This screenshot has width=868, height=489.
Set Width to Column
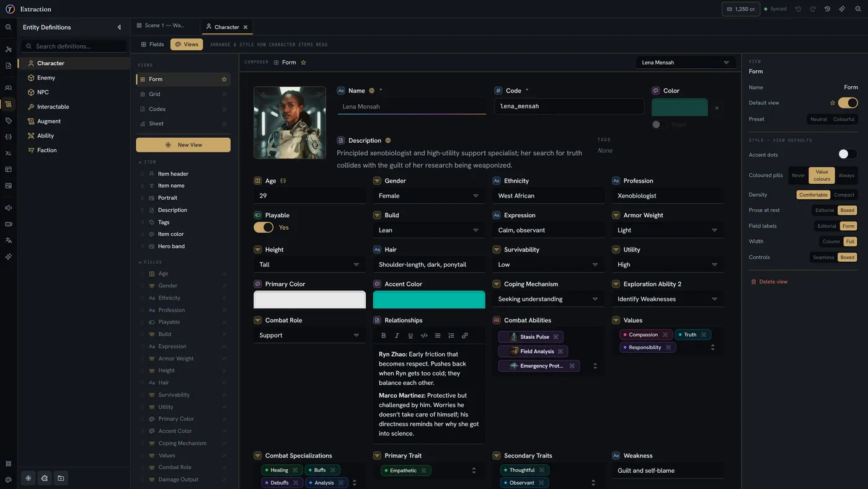tap(831, 241)
